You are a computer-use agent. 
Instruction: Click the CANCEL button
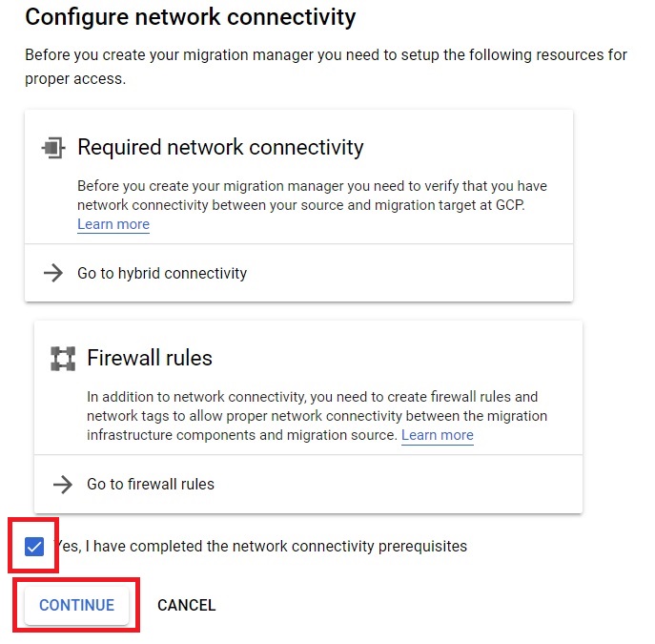[x=186, y=605]
